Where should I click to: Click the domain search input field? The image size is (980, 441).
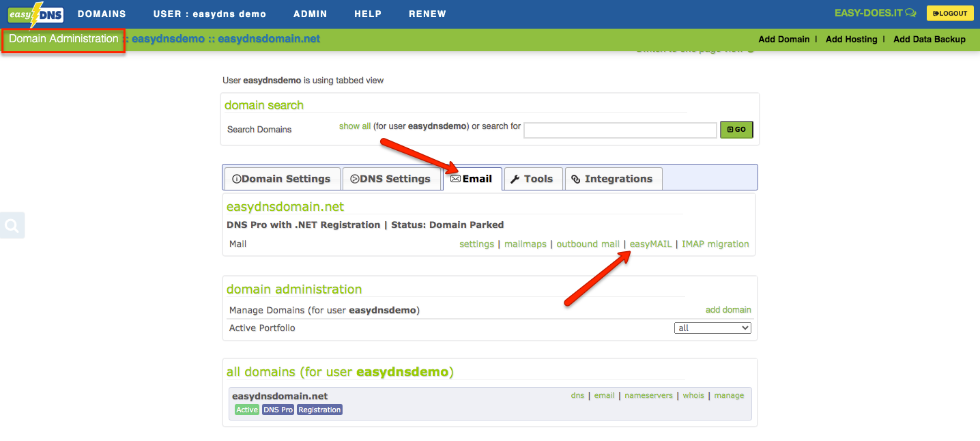pos(620,129)
